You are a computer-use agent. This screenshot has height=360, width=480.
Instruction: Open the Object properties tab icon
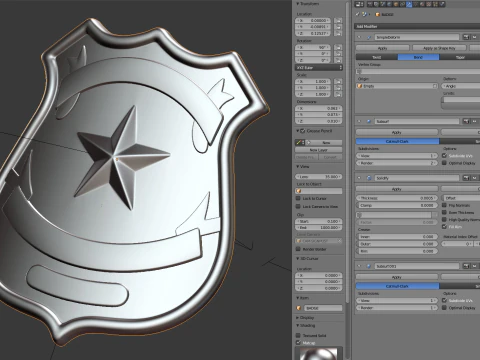pos(396,4)
